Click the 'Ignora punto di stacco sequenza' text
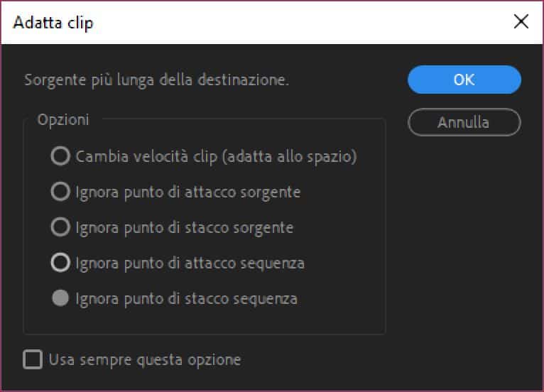This screenshot has width=544, height=392. point(186,298)
